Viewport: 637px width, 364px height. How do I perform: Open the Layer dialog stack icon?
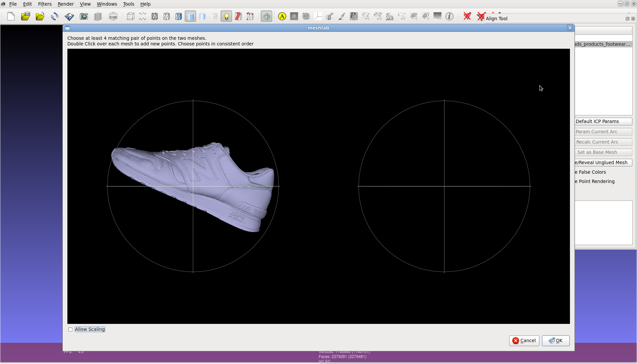point(98,16)
